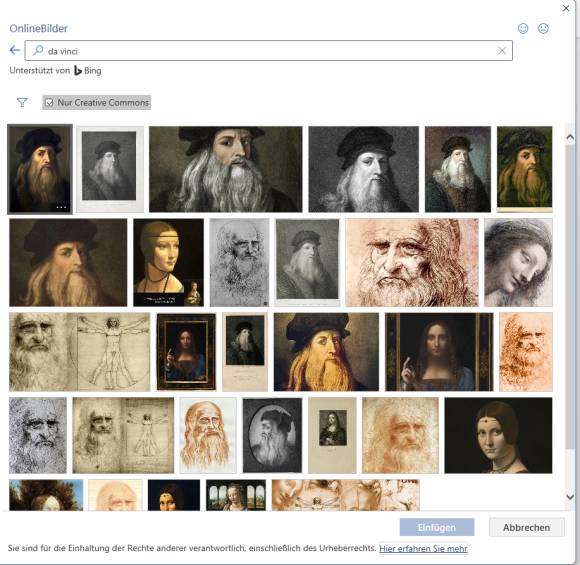
Task: Send negative feedback via sad face
Action: [x=543, y=28]
